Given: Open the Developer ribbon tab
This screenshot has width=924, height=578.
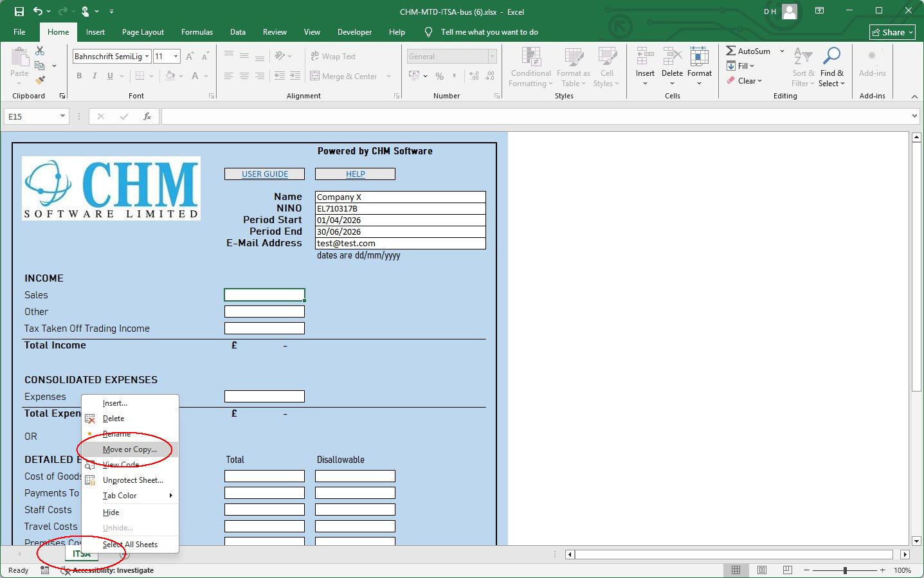Looking at the screenshot, I should 354,32.
